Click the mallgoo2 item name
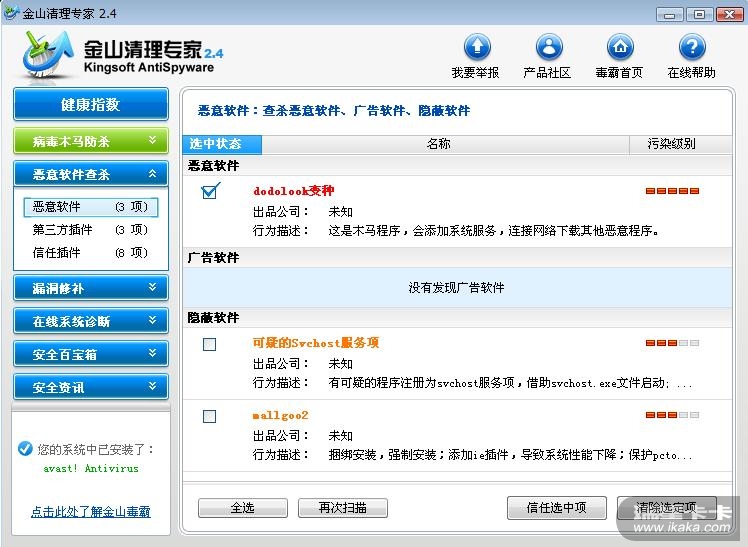 (280, 415)
